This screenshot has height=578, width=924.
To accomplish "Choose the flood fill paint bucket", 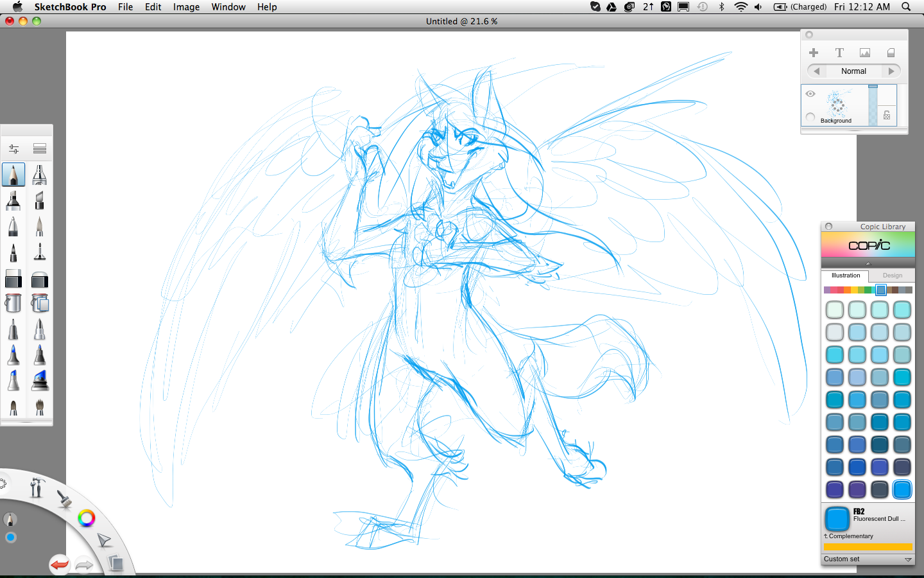I will tap(13, 303).
